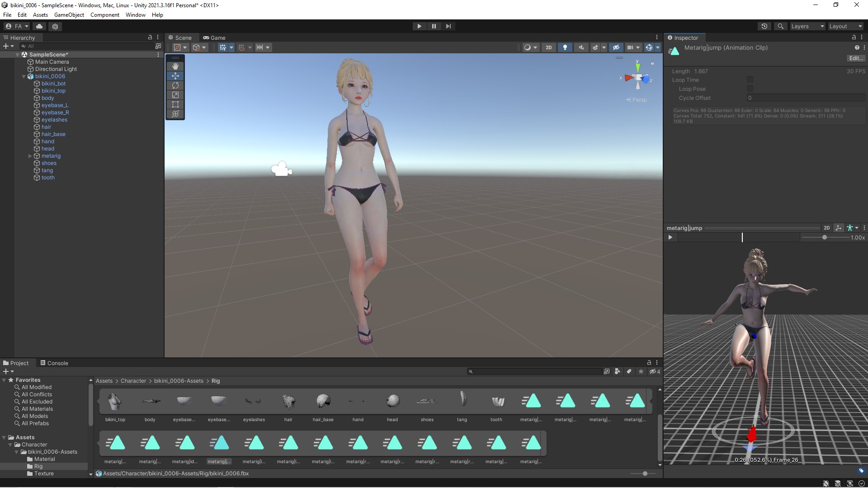Click the Edit... button in Inspector
The height and width of the screenshot is (488, 868).
(x=856, y=58)
